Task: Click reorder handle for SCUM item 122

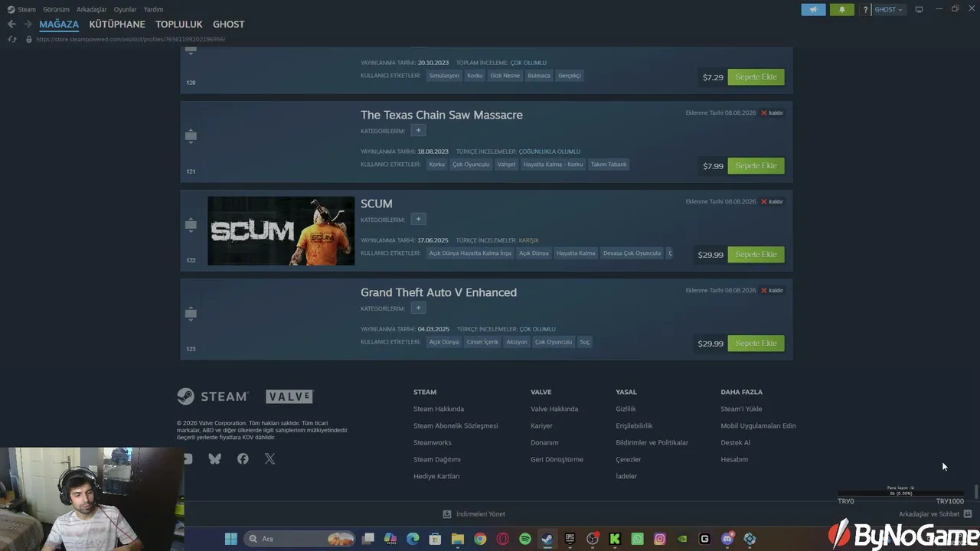Action: click(191, 225)
